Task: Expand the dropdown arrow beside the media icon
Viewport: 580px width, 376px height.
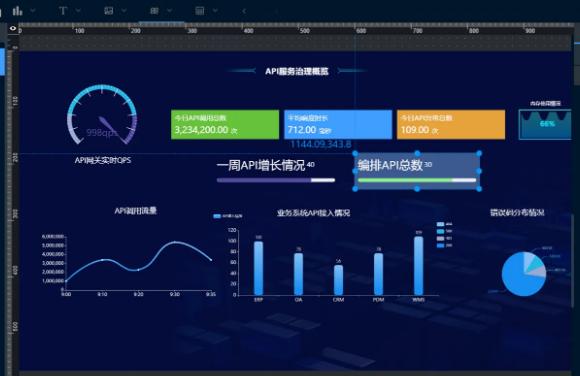Action: (124, 11)
